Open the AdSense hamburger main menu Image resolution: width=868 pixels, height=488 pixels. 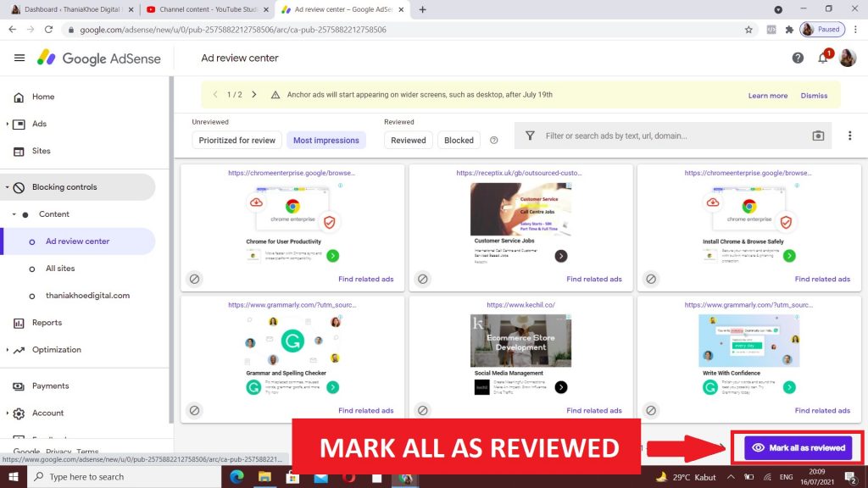click(x=19, y=58)
